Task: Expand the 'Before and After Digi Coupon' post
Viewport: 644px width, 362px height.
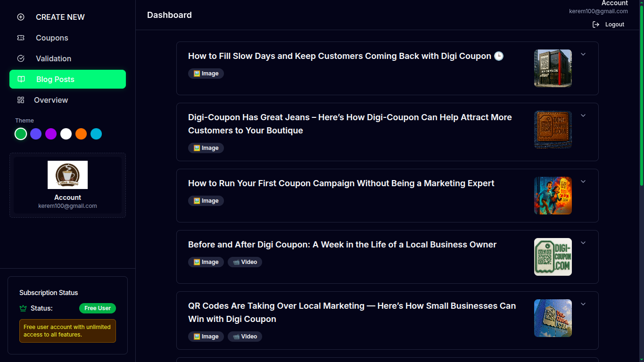Action: (583, 243)
